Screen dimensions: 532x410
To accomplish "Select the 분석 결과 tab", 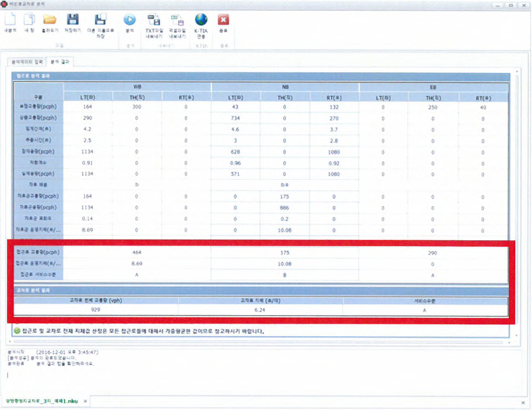I will point(60,62).
